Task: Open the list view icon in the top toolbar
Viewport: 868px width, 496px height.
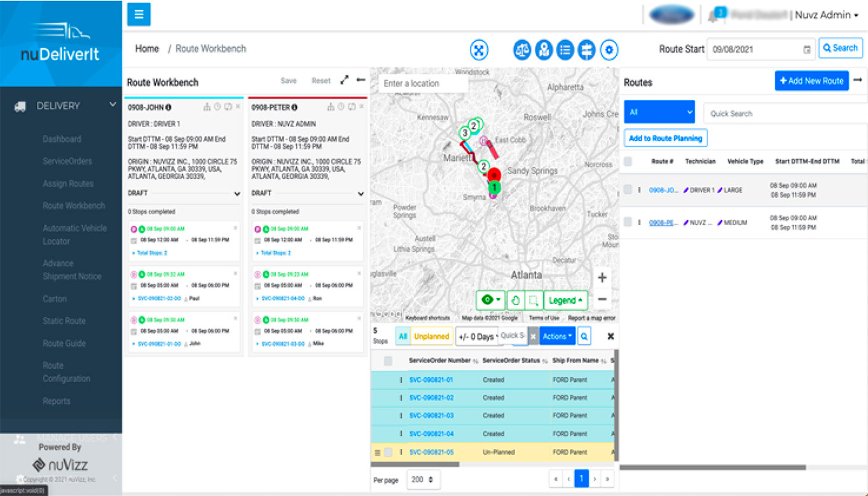Action: pos(565,49)
